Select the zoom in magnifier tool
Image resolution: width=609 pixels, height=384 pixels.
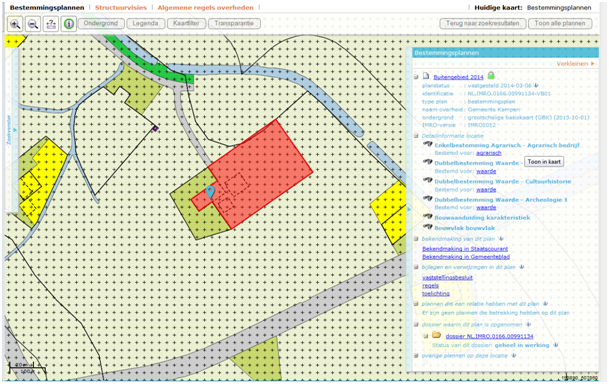coord(15,24)
